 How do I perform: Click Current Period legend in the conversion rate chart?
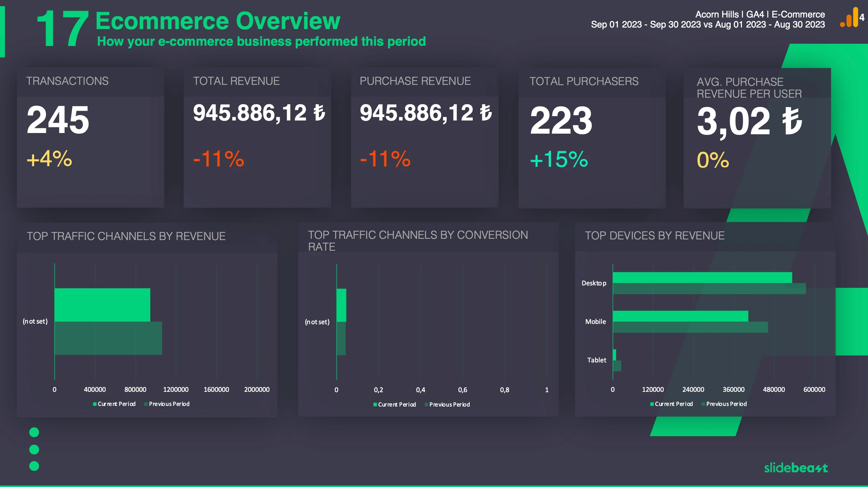pos(395,404)
